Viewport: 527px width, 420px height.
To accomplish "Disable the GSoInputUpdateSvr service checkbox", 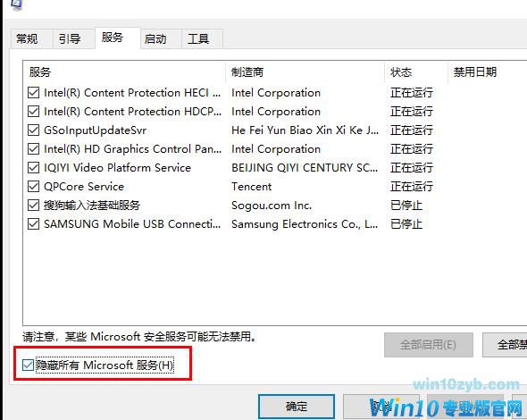I will (33, 130).
